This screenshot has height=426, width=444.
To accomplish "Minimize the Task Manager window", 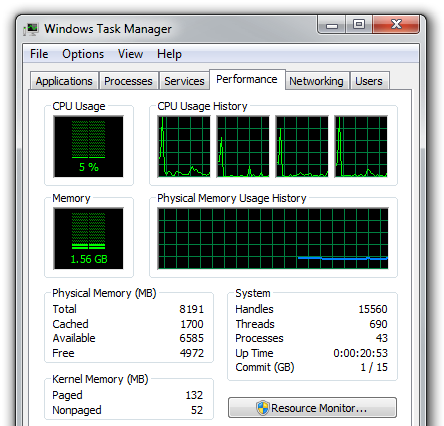I will pyautogui.click(x=332, y=25).
